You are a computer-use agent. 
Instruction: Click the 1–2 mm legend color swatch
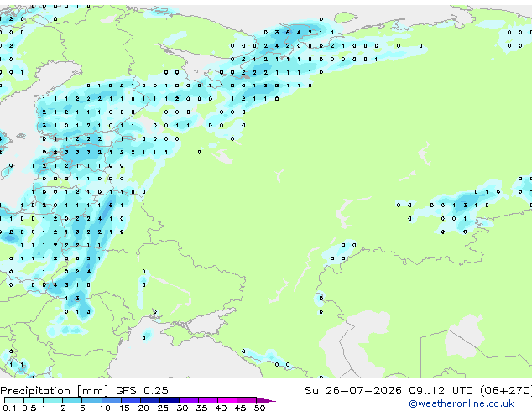tap(53, 400)
